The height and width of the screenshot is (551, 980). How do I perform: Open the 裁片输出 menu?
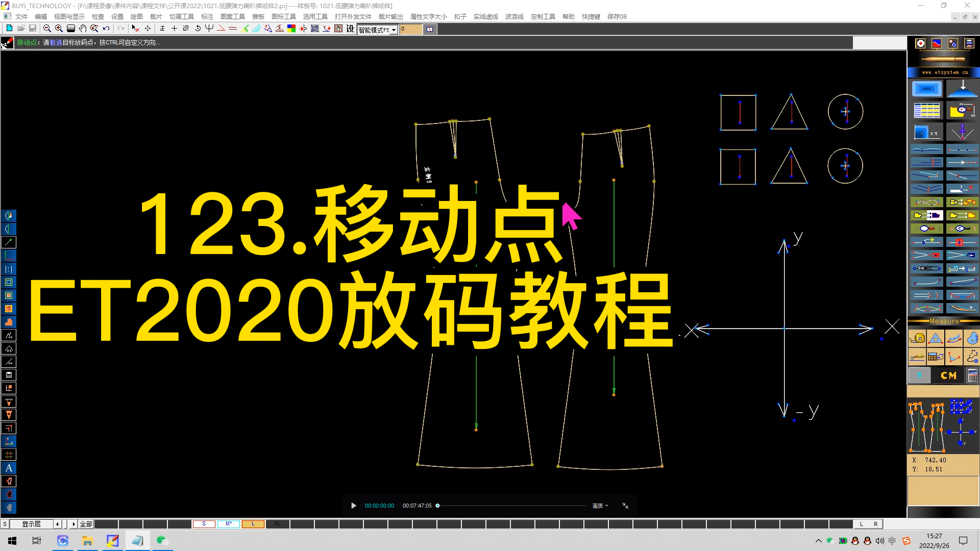[x=391, y=16]
